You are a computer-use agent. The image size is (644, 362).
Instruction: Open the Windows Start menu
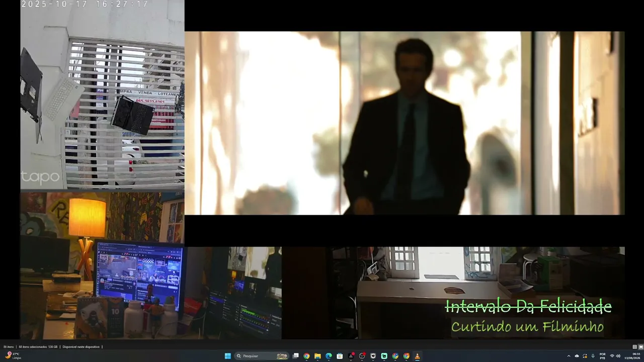pyautogui.click(x=227, y=356)
